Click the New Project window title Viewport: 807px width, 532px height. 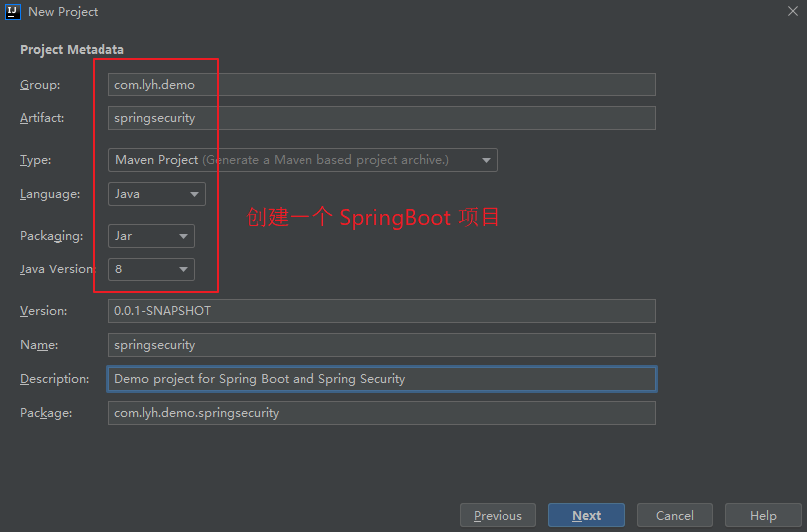(x=63, y=12)
